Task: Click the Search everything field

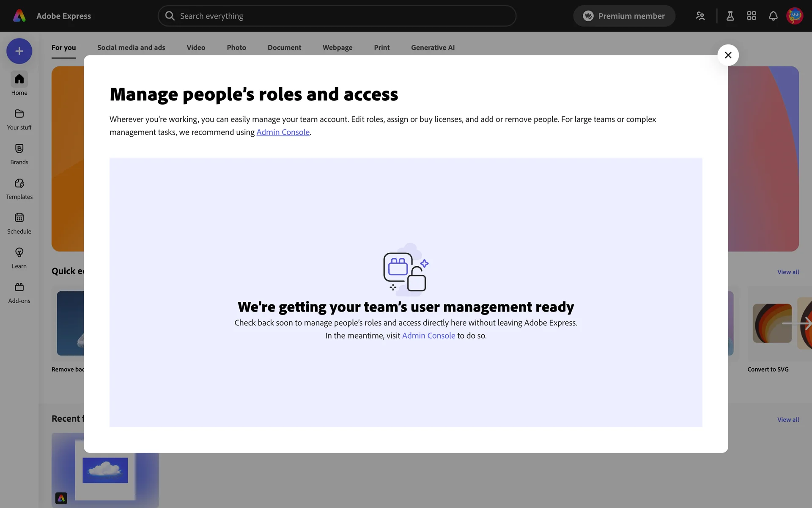Action: coord(337,16)
